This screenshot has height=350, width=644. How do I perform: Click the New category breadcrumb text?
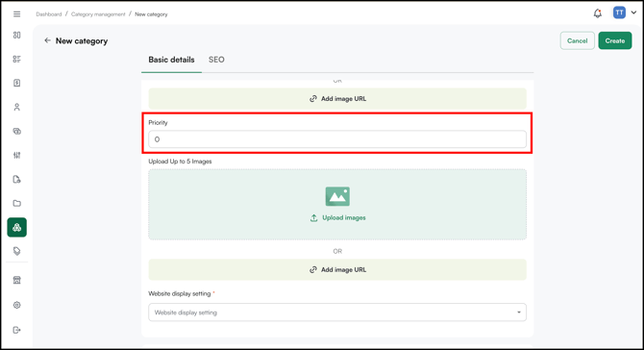click(151, 14)
